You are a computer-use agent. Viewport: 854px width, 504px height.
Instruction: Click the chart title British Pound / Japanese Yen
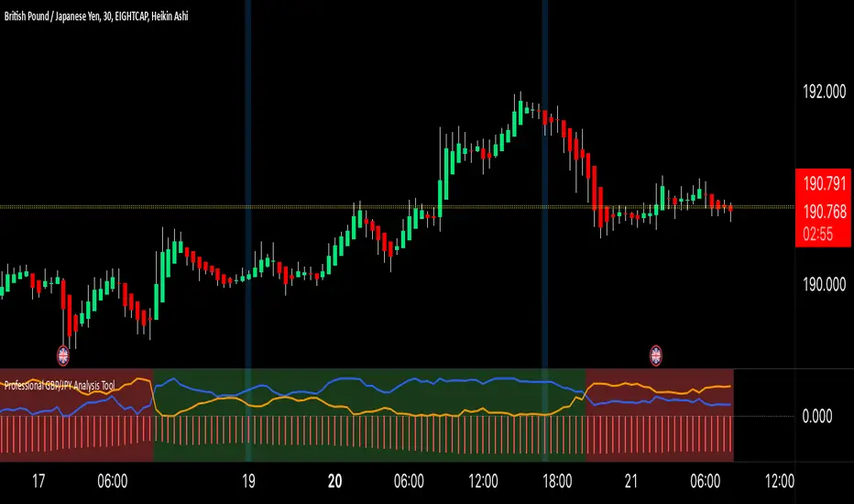click(x=96, y=16)
